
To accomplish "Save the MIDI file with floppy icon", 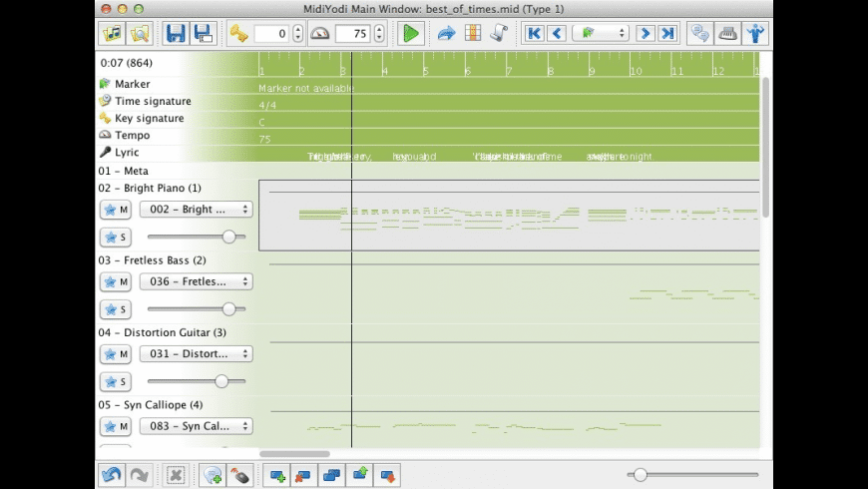I will click(x=176, y=33).
